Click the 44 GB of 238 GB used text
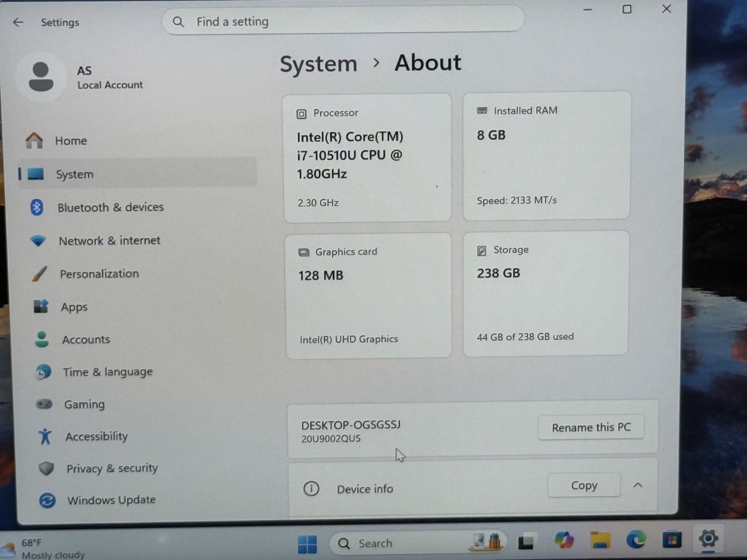The width and height of the screenshot is (747, 560). tap(525, 337)
